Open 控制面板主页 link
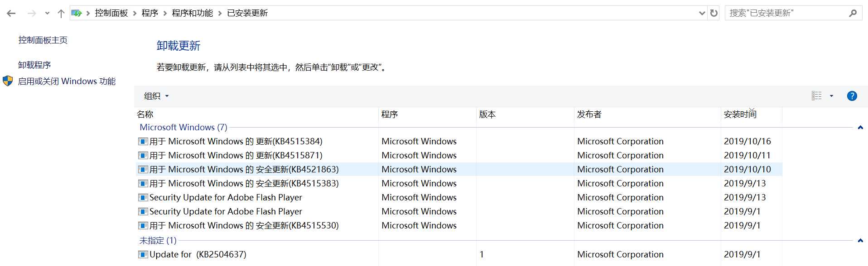The width and height of the screenshot is (868, 266). (43, 40)
